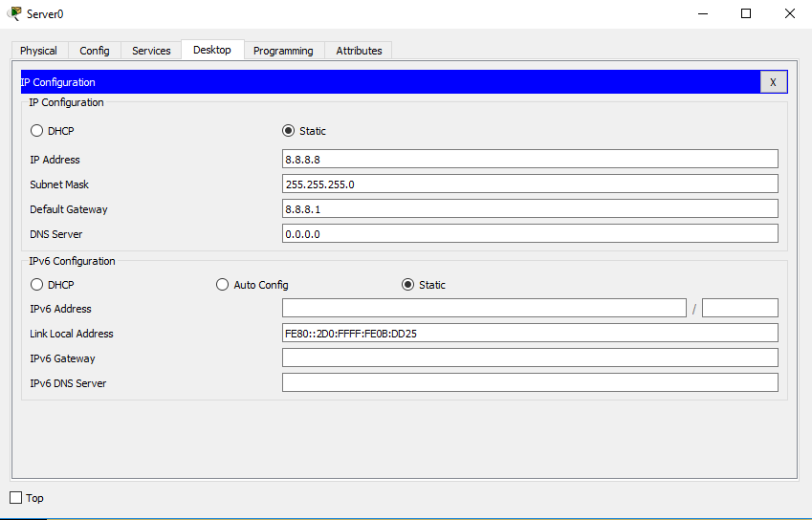Open the Physical tab
The height and width of the screenshot is (520, 812).
point(39,51)
